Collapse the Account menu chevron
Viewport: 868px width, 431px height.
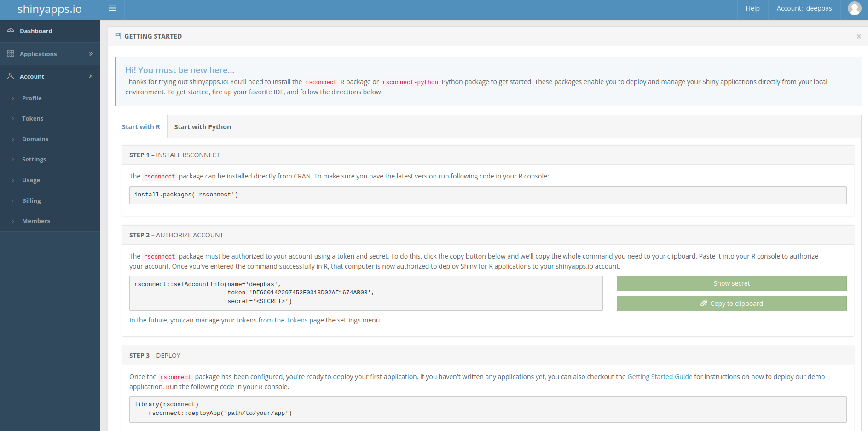click(91, 76)
